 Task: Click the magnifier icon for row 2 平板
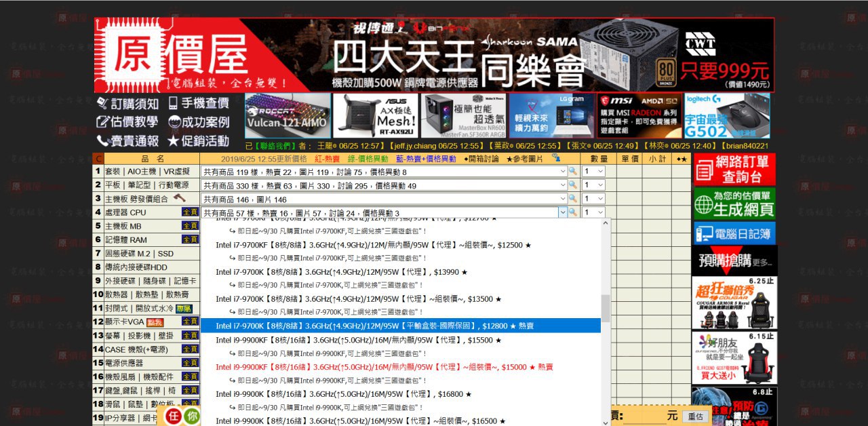[x=573, y=185]
